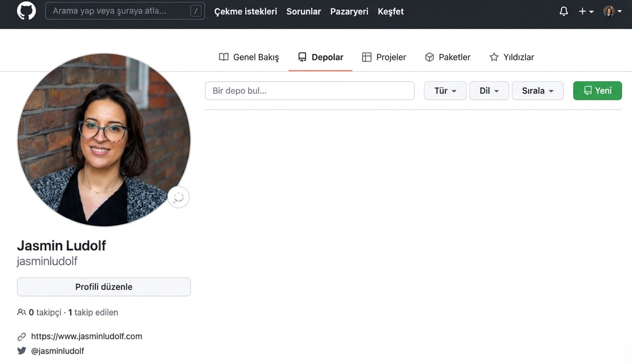
Task: Switch to the Projeler tab
Action: click(x=391, y=57)
